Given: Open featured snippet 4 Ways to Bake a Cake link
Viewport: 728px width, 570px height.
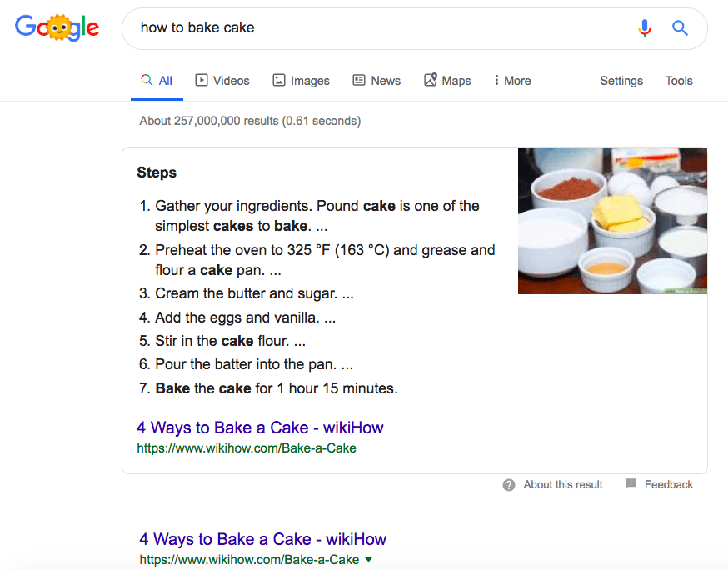Looking at the screenshot, I should [x=260, y=427].
